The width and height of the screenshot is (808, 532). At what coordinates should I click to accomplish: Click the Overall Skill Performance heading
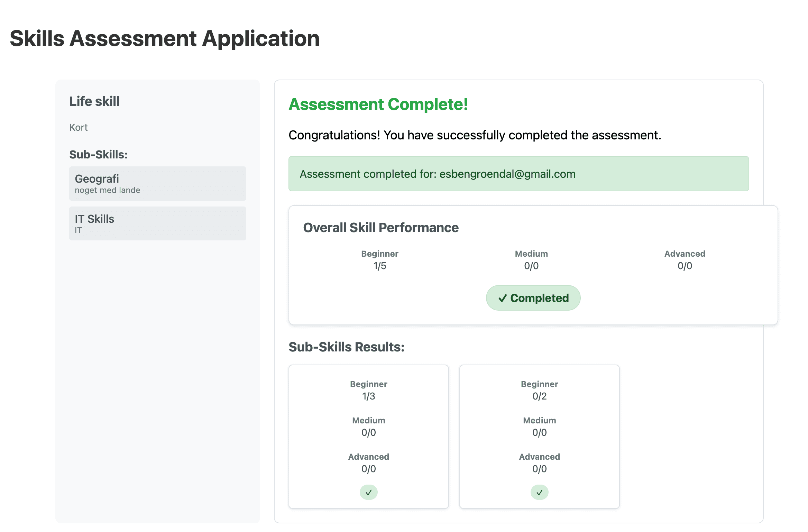381,228
